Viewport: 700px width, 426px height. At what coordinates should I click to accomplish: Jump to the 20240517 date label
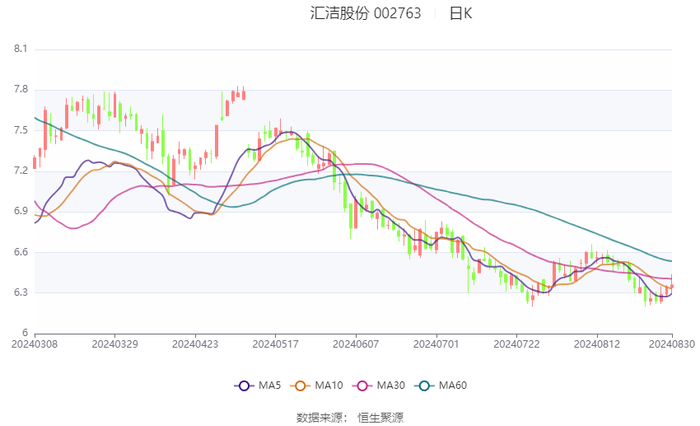coord(275,345)
